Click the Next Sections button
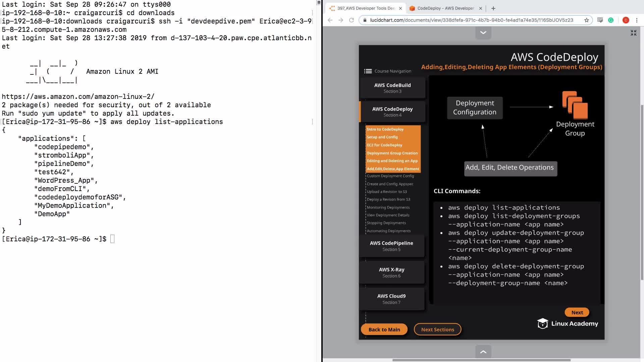Screen dimensions: 644x362 coord(437,329)
